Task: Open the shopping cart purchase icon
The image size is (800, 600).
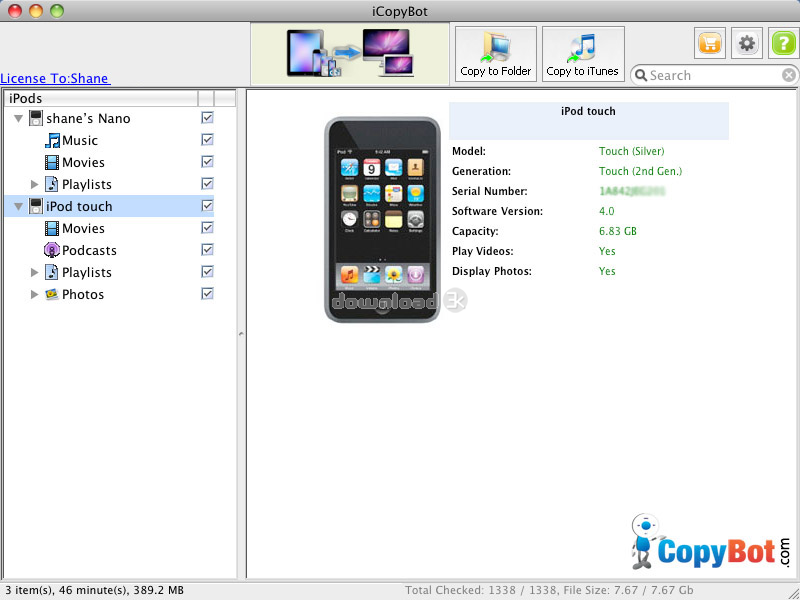Action: [x=710, y=43]
